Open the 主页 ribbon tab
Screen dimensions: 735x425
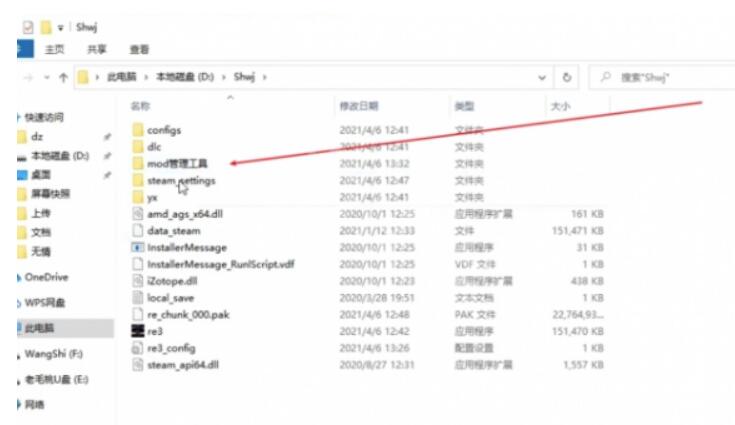coord(54,49)
